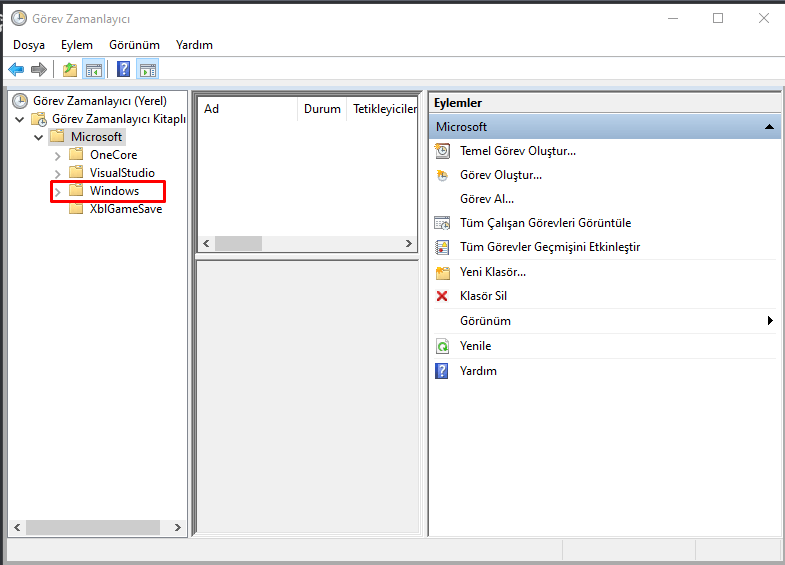
Task: Click the Görev Zamanlayıcı title bar clock icon
Action: [x=19, y=19]
